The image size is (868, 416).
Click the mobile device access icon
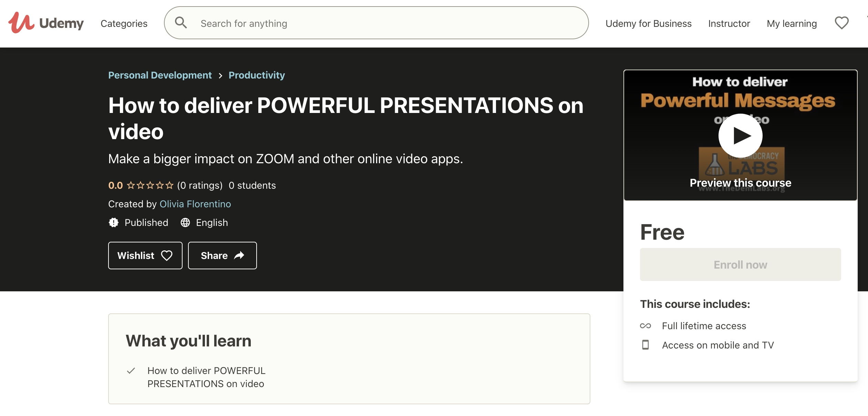[645, 345]
